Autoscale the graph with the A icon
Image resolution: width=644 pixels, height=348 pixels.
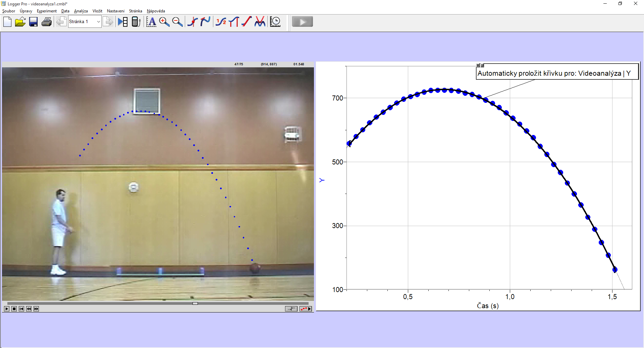(x=151, y=22)
